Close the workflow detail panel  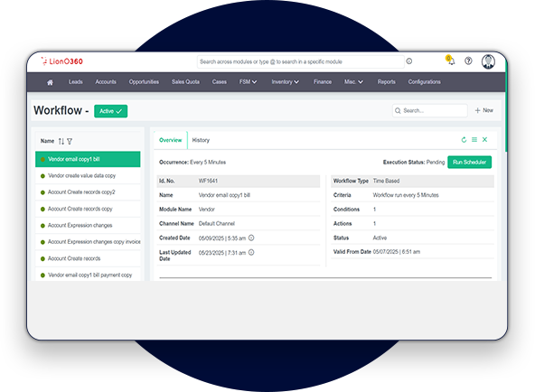(x=484, y=140)
